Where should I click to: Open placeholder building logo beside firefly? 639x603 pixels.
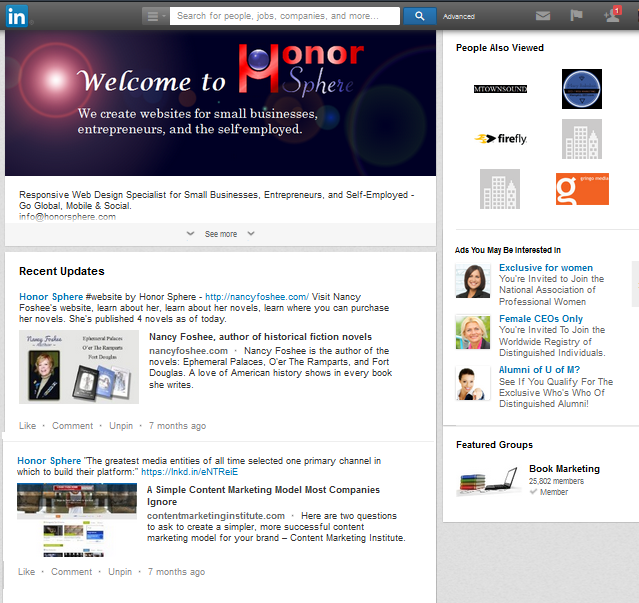(582, 139)
